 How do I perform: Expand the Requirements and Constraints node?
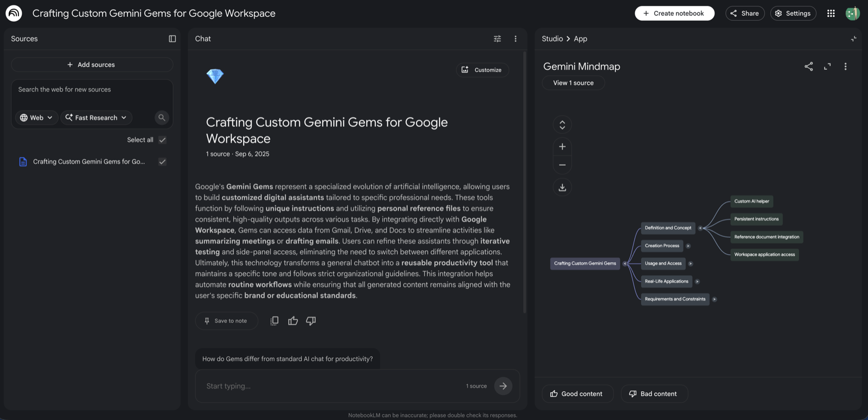click(714, 299)
